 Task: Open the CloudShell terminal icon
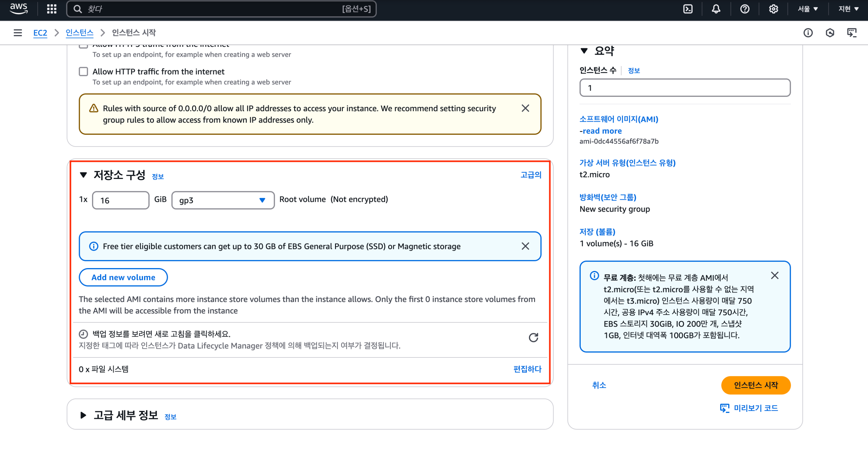click(x=688, y=9)
